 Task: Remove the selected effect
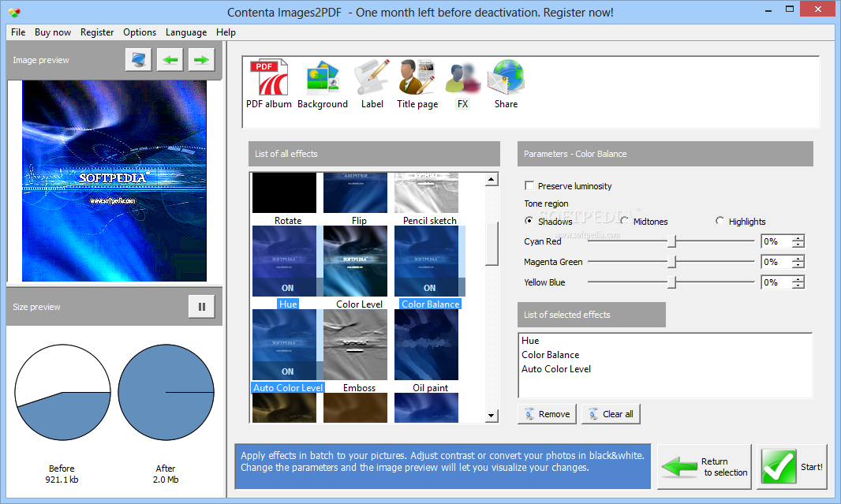click(x=547, y=414)
